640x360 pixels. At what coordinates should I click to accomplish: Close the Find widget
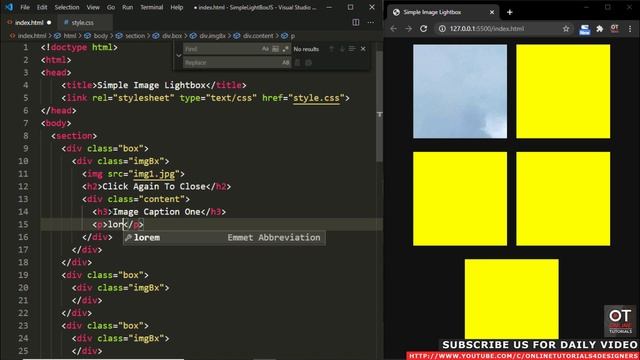tap(363, 49)
